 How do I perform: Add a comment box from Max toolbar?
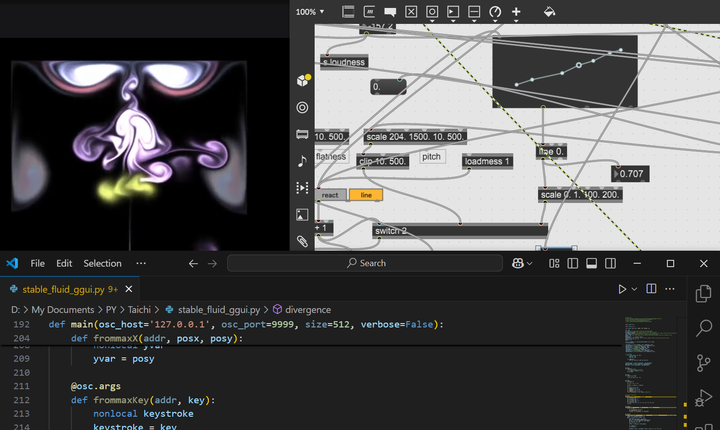pyautogui.click(x=390, y=12)
